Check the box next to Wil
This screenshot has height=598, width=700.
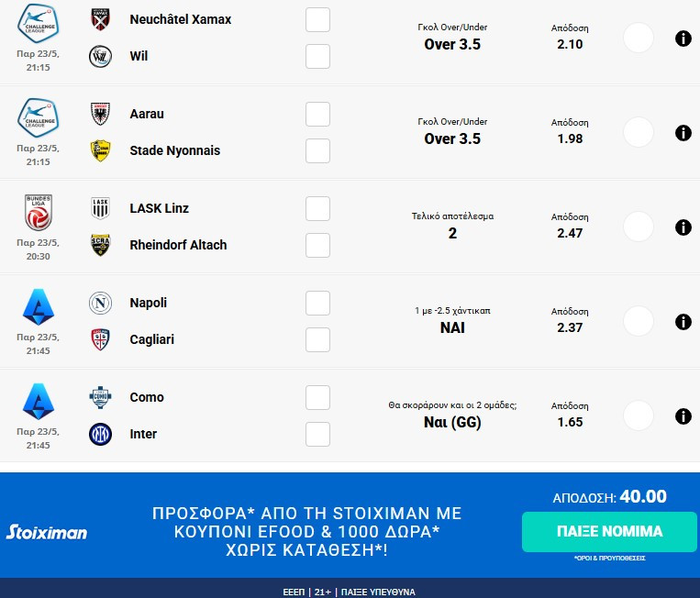pos(317,57)
